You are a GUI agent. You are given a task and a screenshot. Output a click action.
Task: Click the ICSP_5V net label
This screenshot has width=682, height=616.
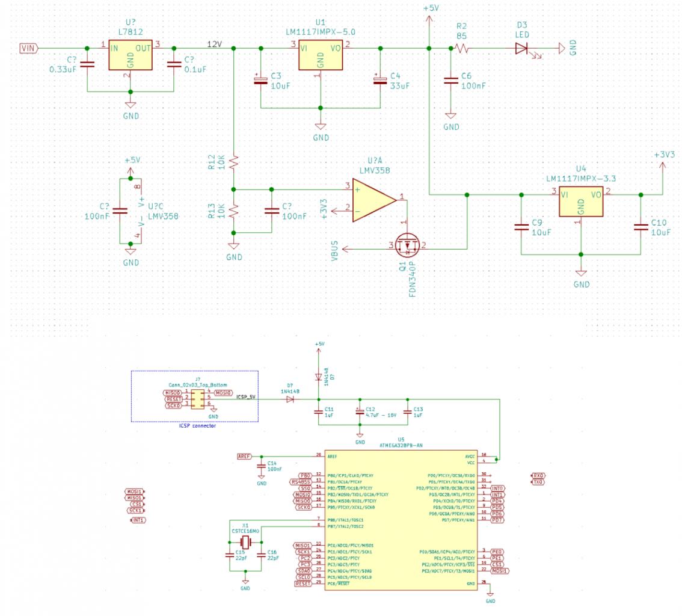[x=246, y=397]
